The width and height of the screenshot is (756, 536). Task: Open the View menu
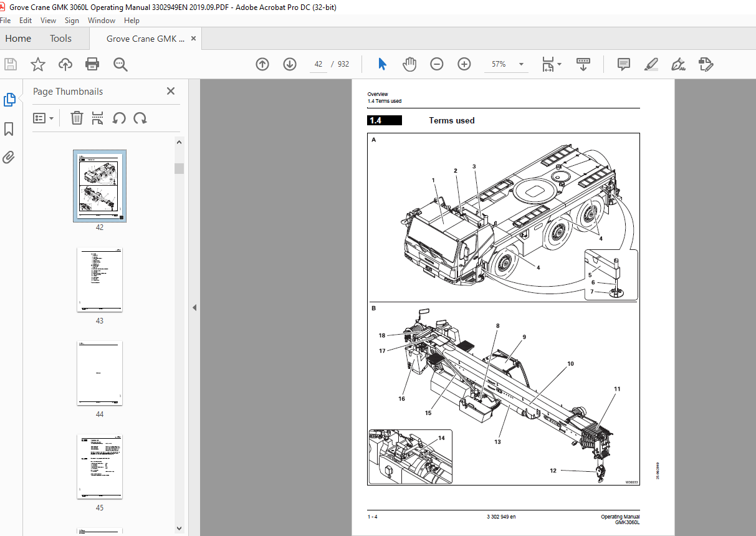coord(48,21)
